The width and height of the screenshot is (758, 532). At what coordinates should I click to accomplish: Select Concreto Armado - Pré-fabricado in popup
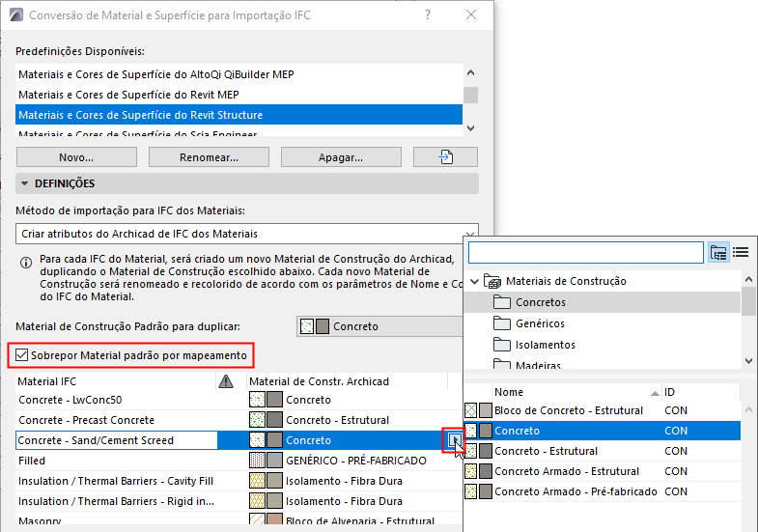tap(602, 491)
